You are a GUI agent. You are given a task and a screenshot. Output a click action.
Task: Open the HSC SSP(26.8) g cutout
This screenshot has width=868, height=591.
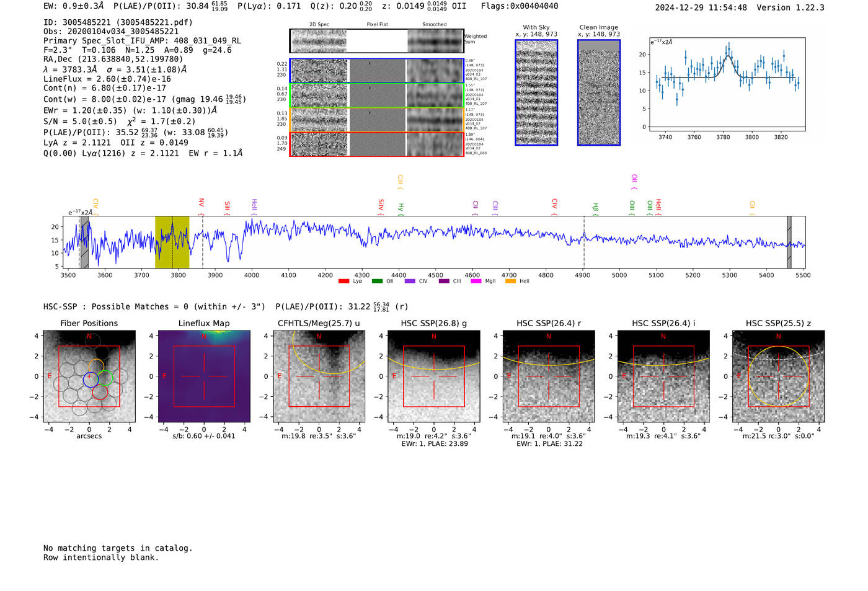[434, 376]
